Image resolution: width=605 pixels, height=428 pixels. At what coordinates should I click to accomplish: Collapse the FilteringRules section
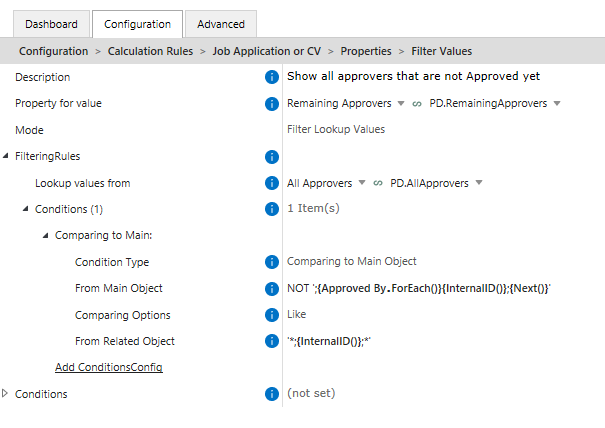pyautogui.click(x=5, y=156)
